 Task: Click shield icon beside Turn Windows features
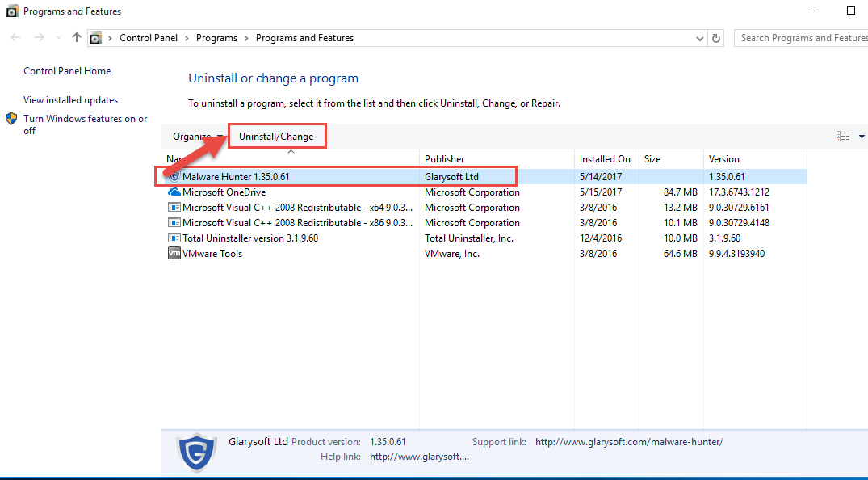pos(11,119)
